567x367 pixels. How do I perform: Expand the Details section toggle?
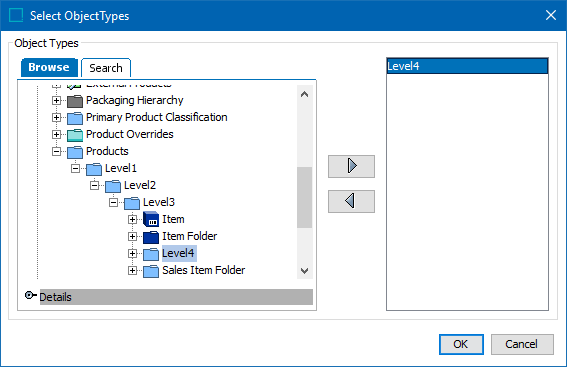click(30, 295)
